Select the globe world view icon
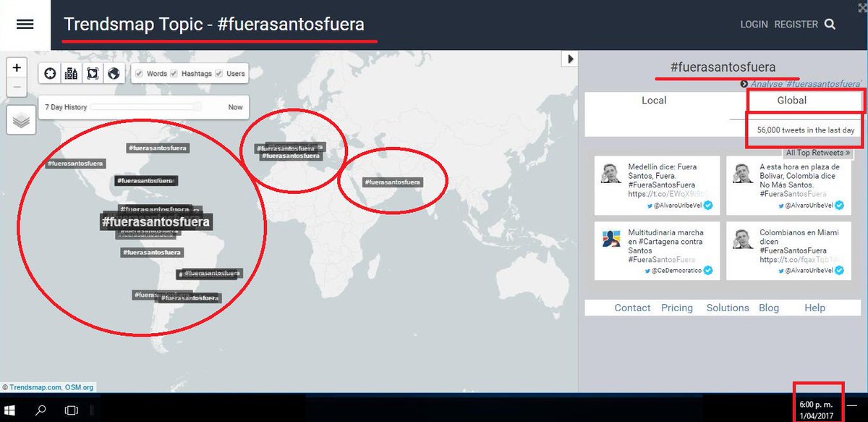868x422 pixels. [113, 73]
